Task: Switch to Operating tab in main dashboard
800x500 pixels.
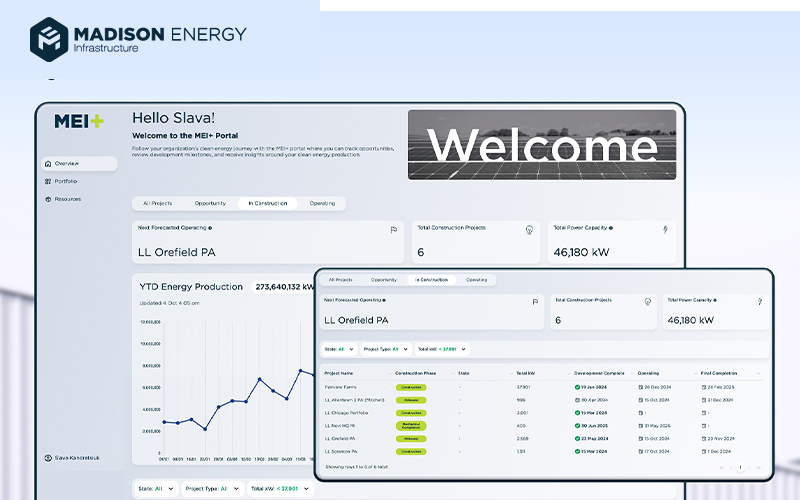Action: click(x=322, y=203)
